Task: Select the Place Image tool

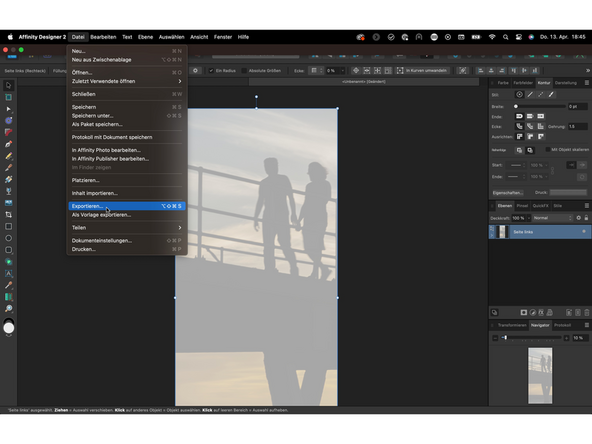Action: (8, 203)
